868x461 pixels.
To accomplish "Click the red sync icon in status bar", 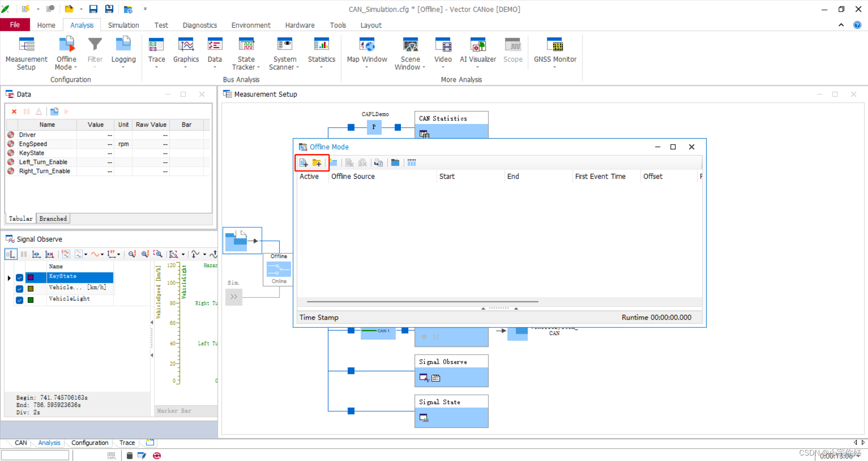I will 157,455.
